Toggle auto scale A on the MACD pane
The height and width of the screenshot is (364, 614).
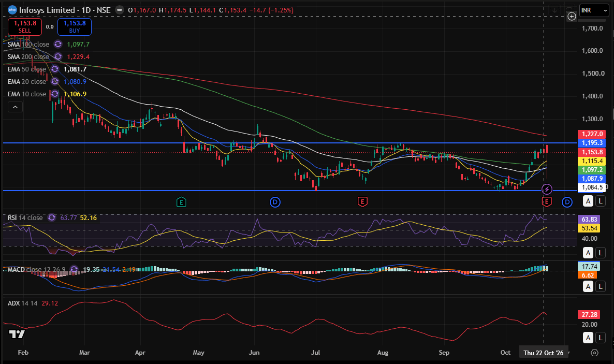(588, 286)
